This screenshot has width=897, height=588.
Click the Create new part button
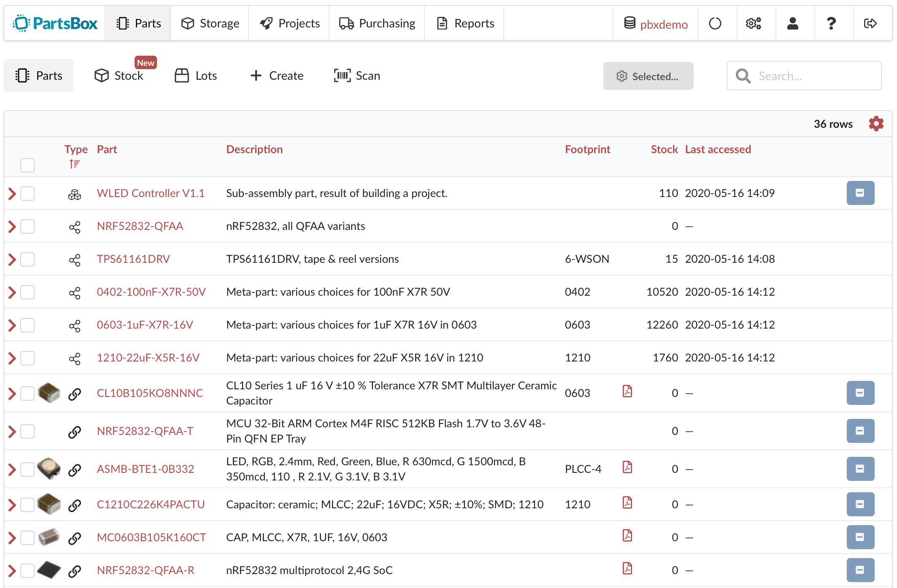[x=276, y=75]
